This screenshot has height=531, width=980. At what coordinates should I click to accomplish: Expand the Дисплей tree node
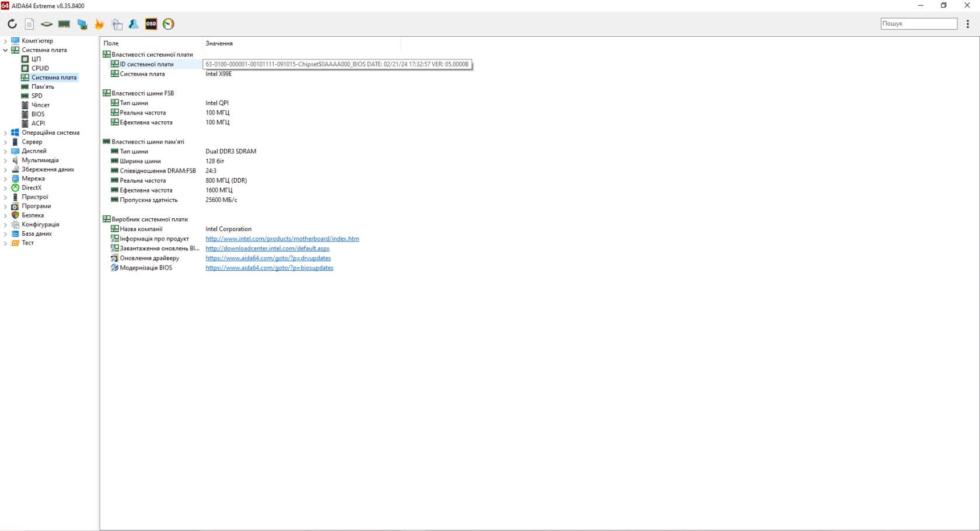[5, 151]
